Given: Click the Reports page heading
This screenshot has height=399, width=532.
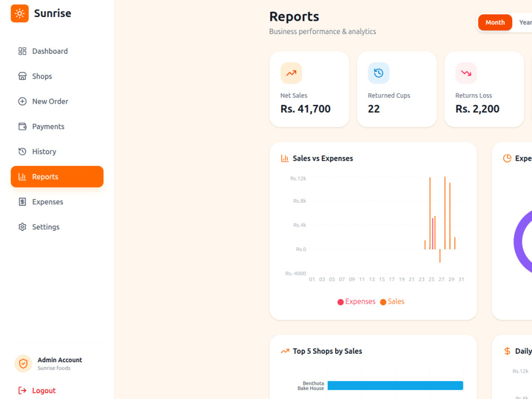Looking at the screenshot, I should (x=294, y=16).
